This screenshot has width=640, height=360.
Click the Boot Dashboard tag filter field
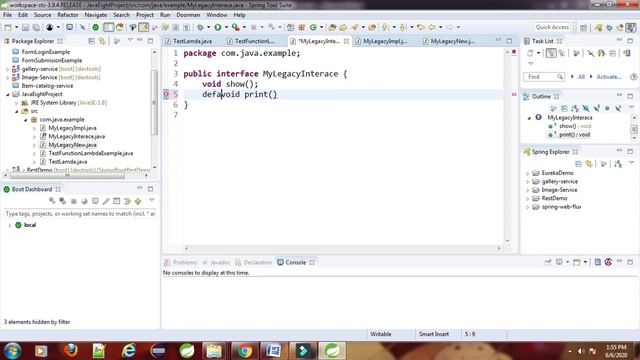point(80,214)
